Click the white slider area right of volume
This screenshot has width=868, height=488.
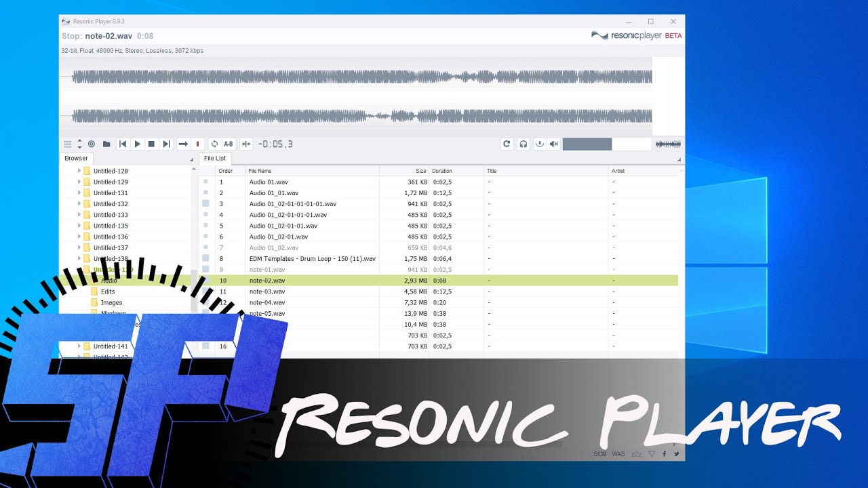tap(631, 144)
